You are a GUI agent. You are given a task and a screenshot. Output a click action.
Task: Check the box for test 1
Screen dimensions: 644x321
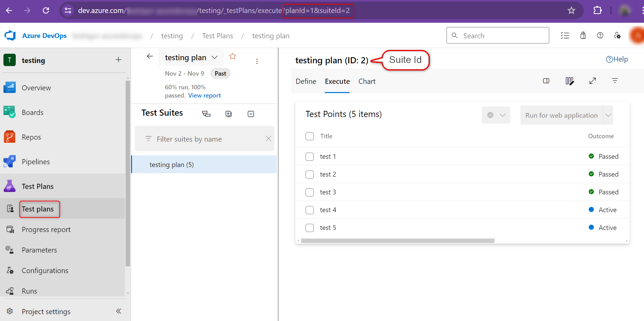[x=310, y=157]
